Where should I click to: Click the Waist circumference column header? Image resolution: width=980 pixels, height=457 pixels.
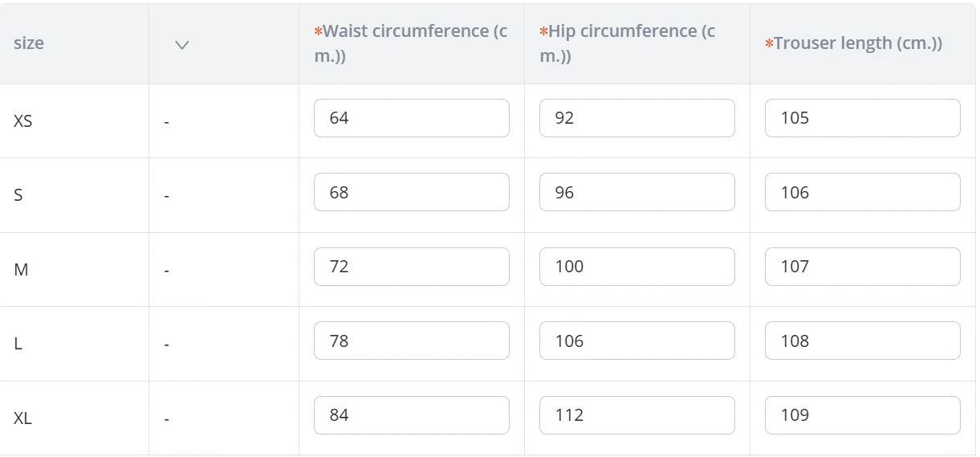411,43
